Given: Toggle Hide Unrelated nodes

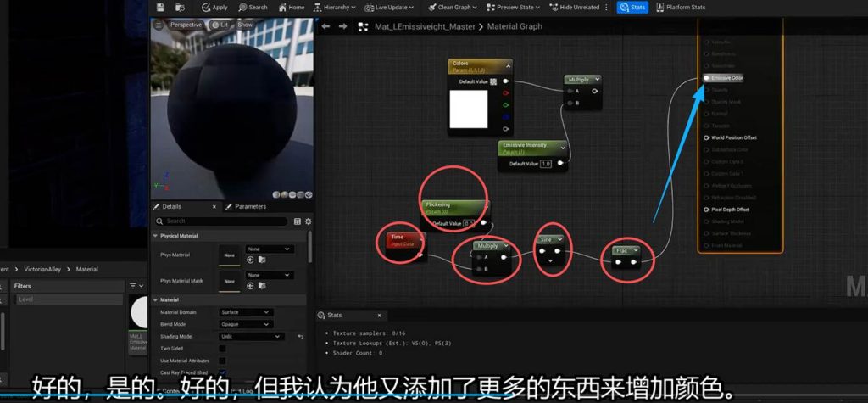Looking at the screenshot, I should [x=577, y=8].
